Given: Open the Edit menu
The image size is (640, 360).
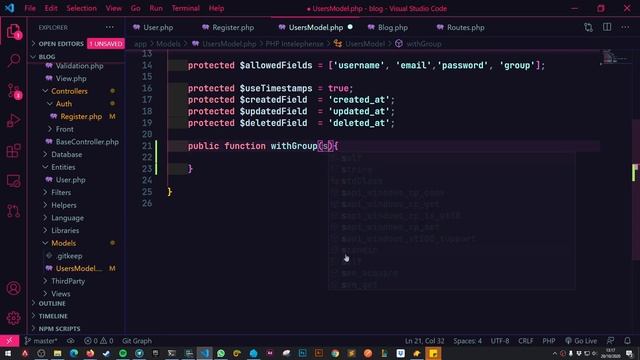Looking at the screenshot, I should [51, 8].
